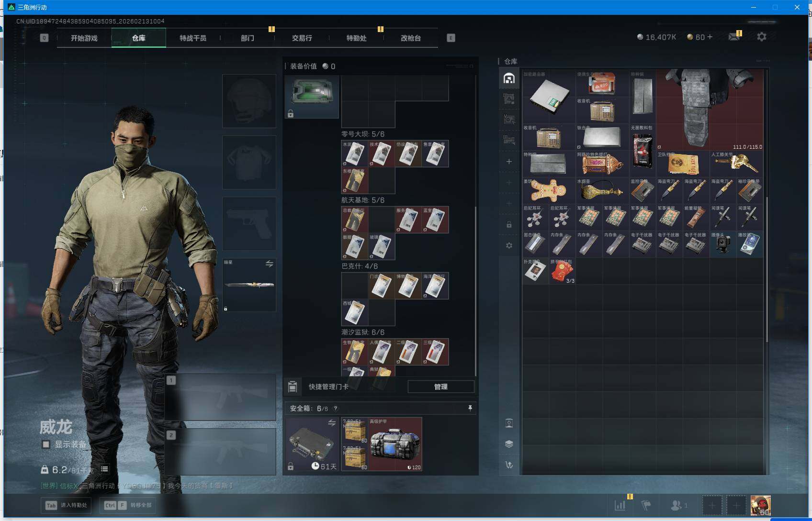Viewport: 812px width, 521px height.
Task: Pick the 人工膝关节 item in stash
Action: pyautogui.click(x=737, y=164)
